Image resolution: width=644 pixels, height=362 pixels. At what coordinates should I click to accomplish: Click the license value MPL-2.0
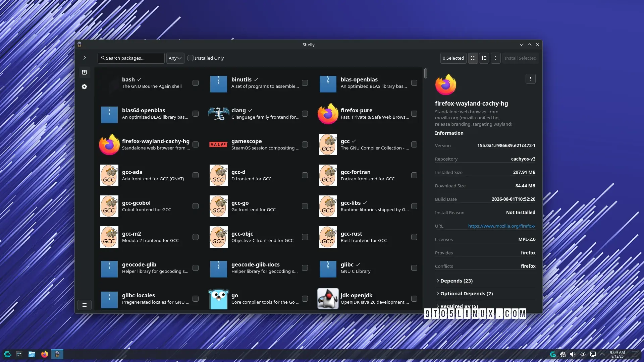(527, 239)
